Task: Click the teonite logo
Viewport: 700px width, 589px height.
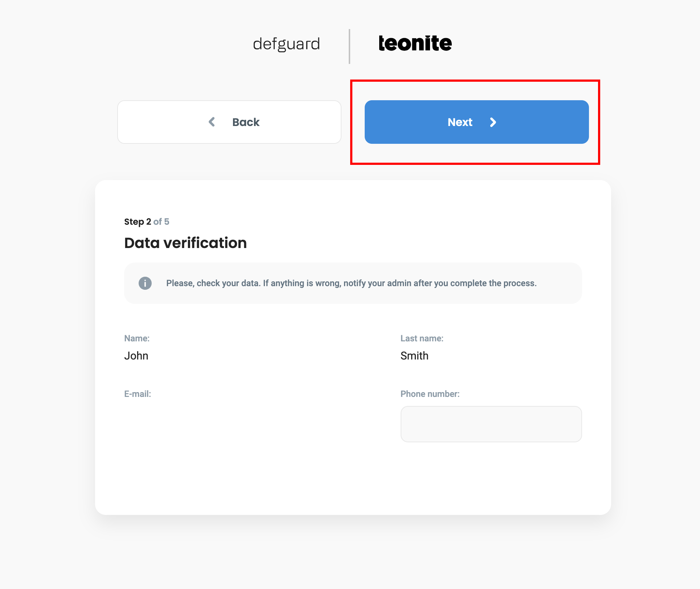Action: [415, 44]
